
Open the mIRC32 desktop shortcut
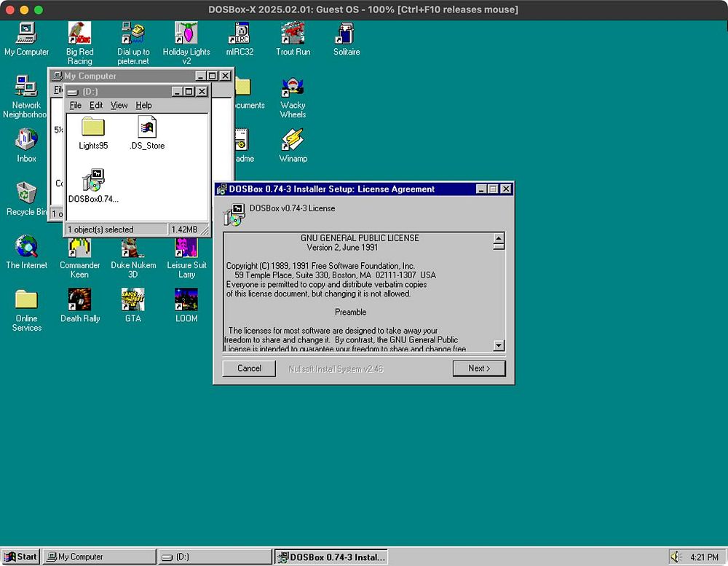coord(239,34)
